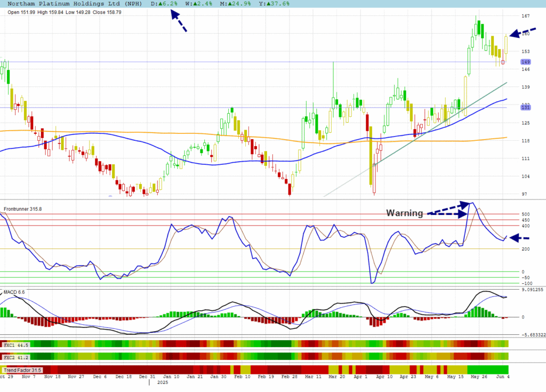546x392 pixels.
Task: Select the daily change D:6.2% value
Action: click(164, 4)
